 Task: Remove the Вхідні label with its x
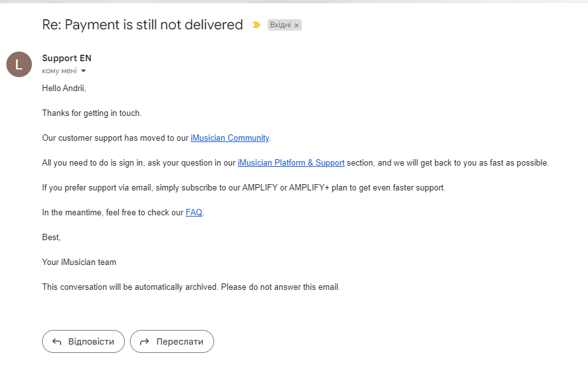point(296,25)
